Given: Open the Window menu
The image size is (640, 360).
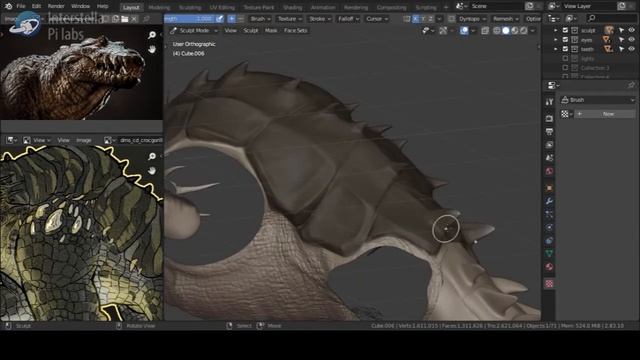Looking at the screenshot, I should [80, 7].
